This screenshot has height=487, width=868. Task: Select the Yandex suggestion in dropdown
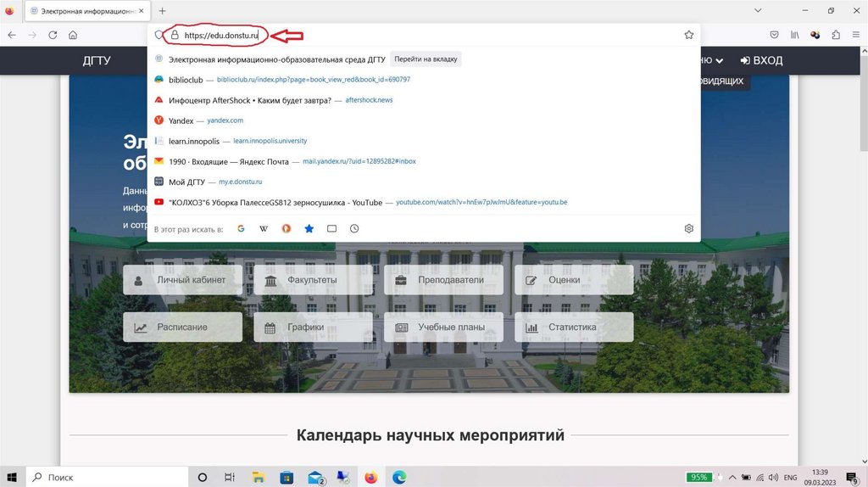[x=181, y=120]
